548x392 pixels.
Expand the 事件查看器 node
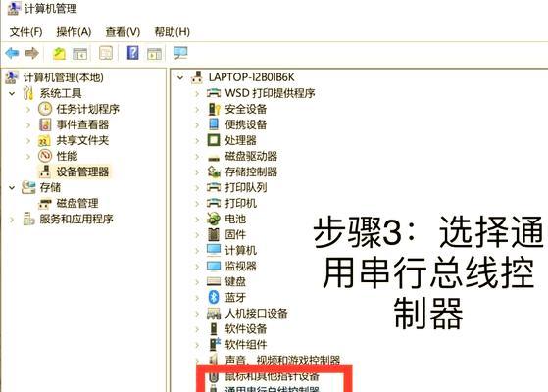28,124
